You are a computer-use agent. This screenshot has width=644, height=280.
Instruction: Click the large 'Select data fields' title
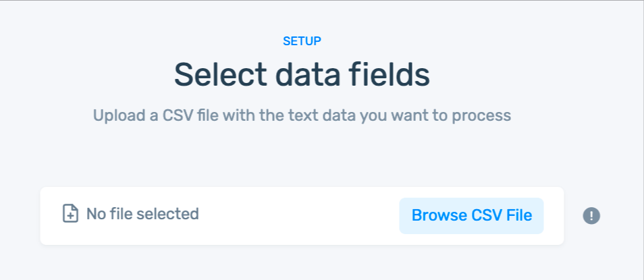[x=302, y=75]
